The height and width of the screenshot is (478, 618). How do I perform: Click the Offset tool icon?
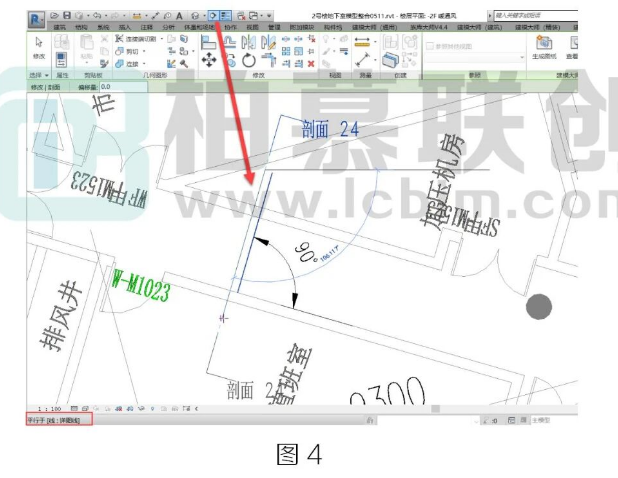pos(229,42)
